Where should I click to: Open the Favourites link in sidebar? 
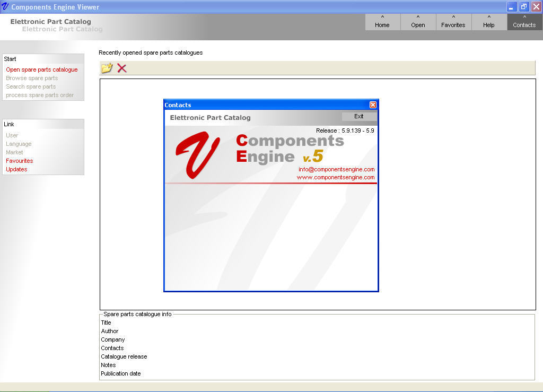point(20,161)
